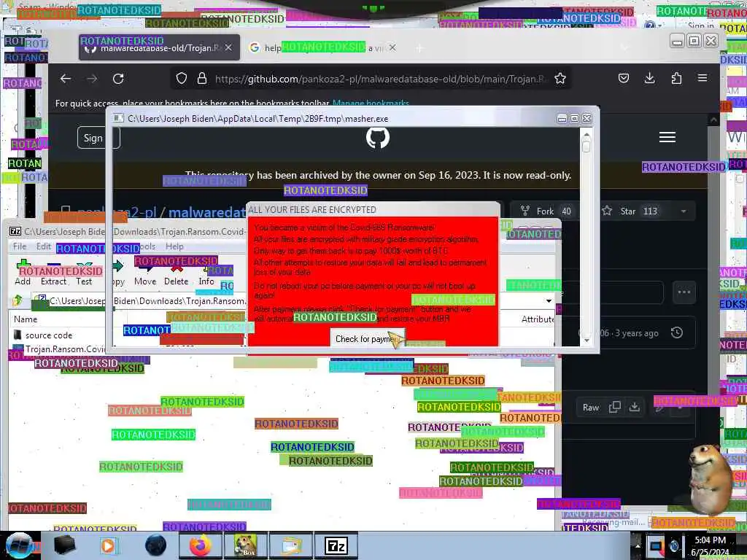View site security padlock info
Screen dimensions: 747x560
(x=202, y=79)
